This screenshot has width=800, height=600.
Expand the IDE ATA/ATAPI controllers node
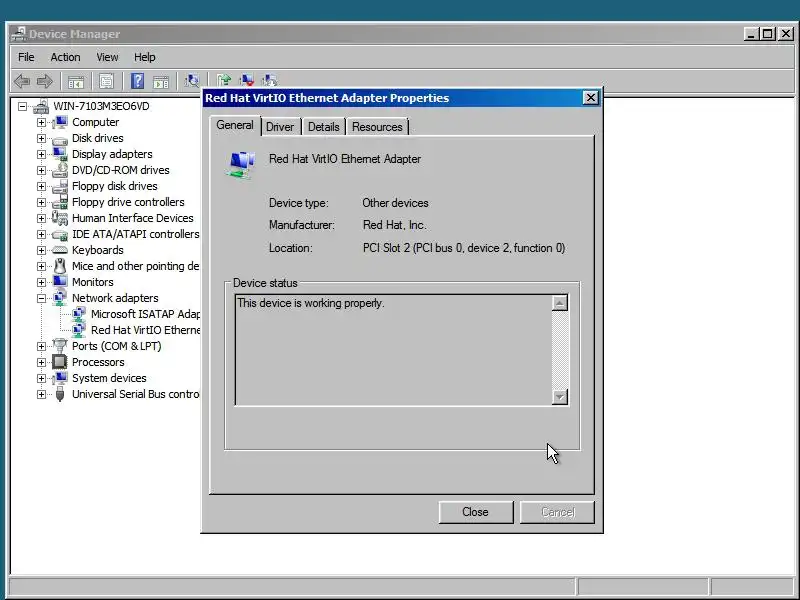click(41, 234)
